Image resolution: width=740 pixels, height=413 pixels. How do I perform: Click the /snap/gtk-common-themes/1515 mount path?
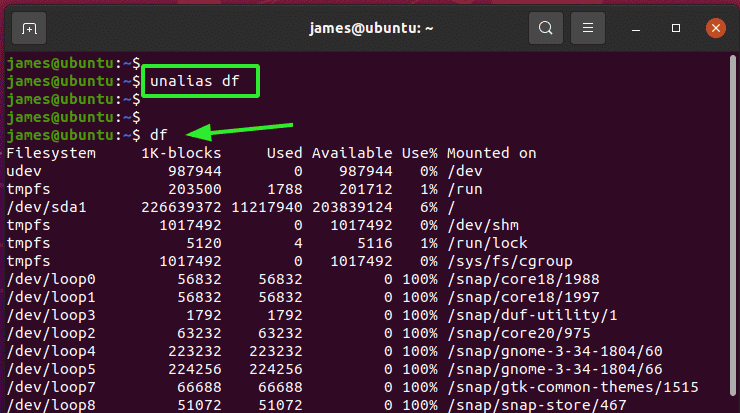(572, 388)
